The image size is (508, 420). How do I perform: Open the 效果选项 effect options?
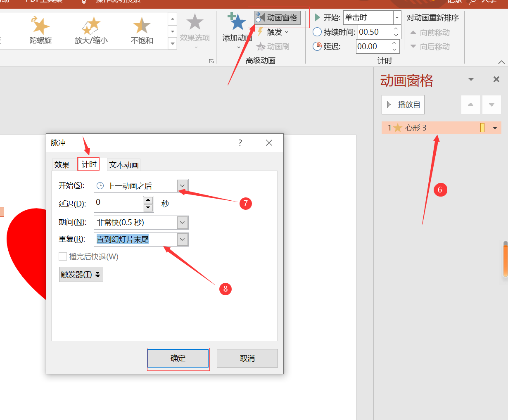click(x=195, y=31)
